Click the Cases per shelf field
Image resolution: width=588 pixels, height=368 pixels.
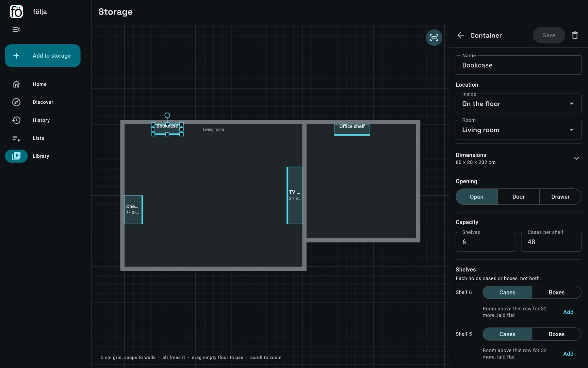coord(551,242)
